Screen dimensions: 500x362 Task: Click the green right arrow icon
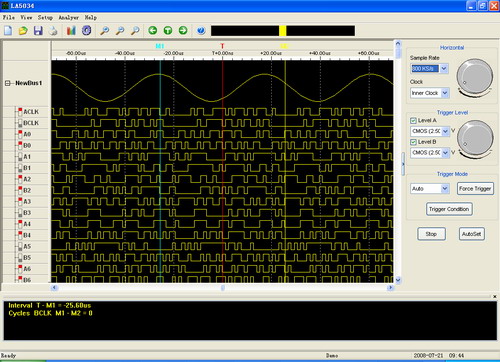click(183, 31)
